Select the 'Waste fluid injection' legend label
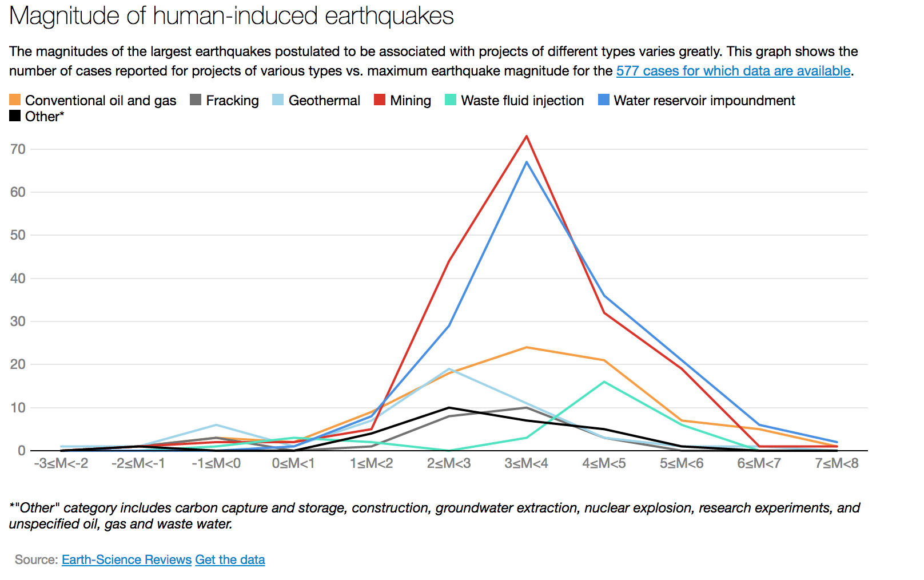The height and width of the screenshot is (580, 924). [x=523, y=101]
